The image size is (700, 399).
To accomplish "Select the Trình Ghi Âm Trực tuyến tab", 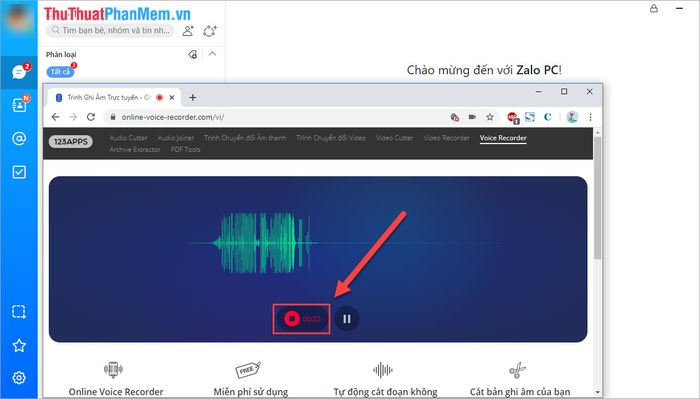I will [x=108, y=97].
